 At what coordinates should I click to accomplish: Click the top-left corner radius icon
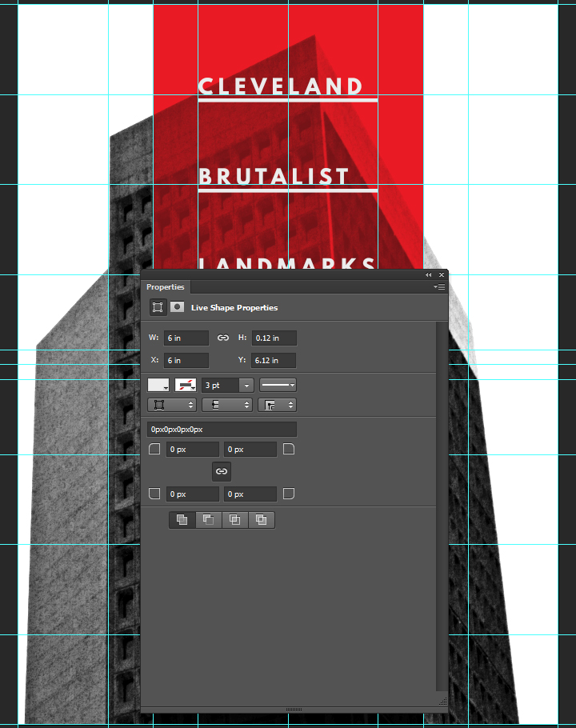click(x=154, y=449)
